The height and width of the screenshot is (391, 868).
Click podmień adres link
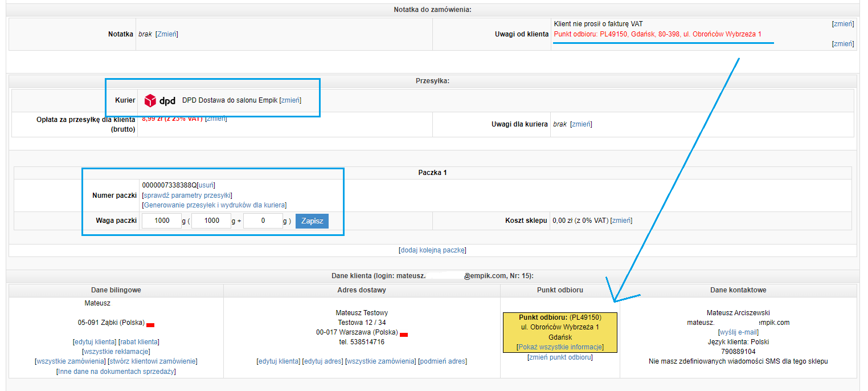click(443, 361)
